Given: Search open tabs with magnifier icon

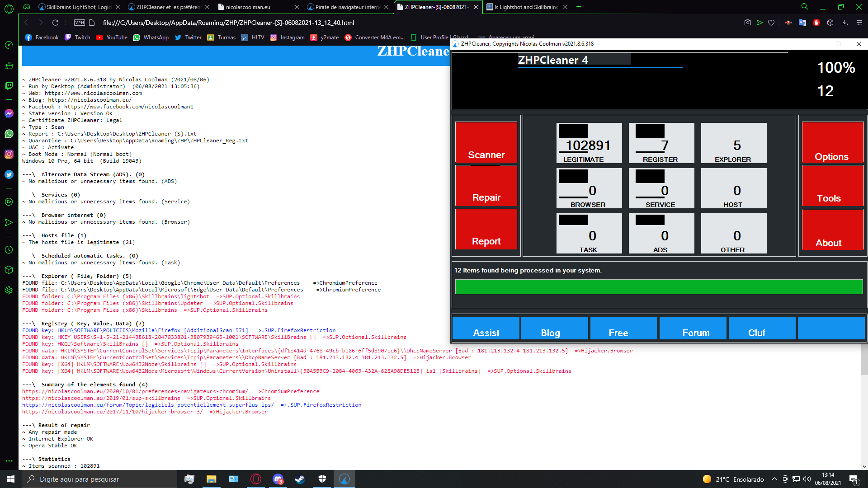Looking at the screenshot, I should click(805, 7).
